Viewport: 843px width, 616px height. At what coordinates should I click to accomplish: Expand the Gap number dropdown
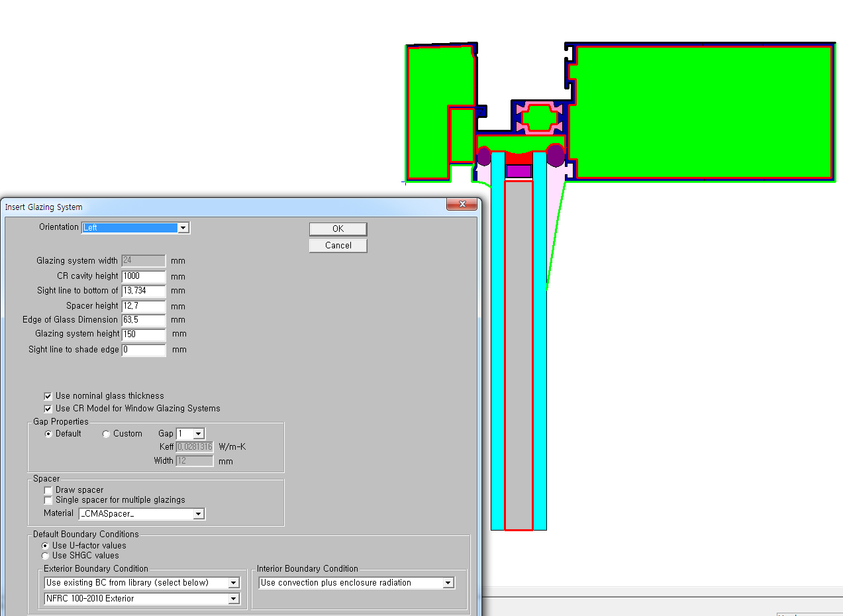click(198, 434)
